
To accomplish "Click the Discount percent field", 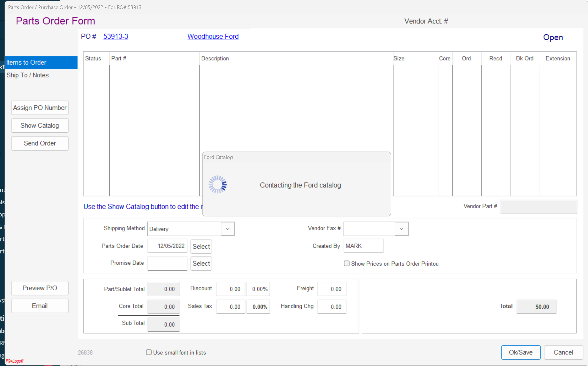I will 258,289.
